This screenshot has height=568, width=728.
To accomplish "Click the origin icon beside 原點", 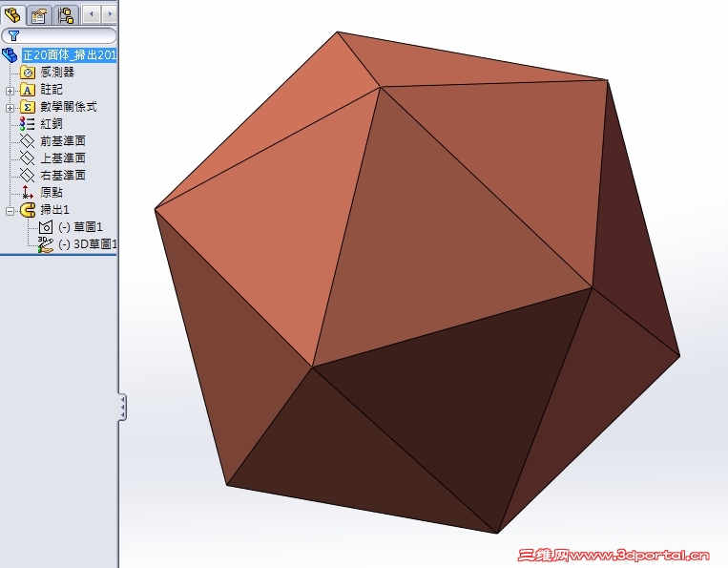I will [x=28, y=192].
